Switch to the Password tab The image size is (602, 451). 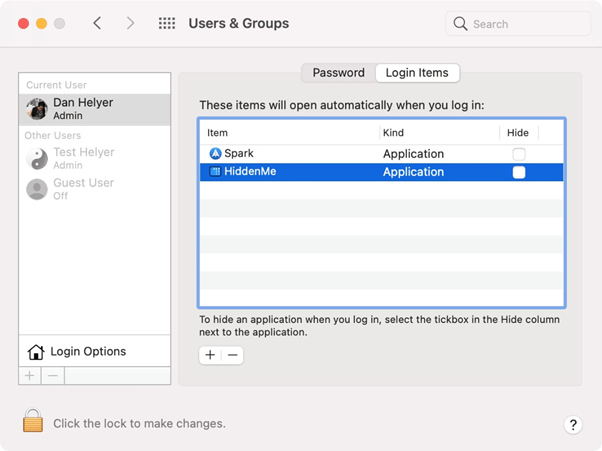point(338,73)
